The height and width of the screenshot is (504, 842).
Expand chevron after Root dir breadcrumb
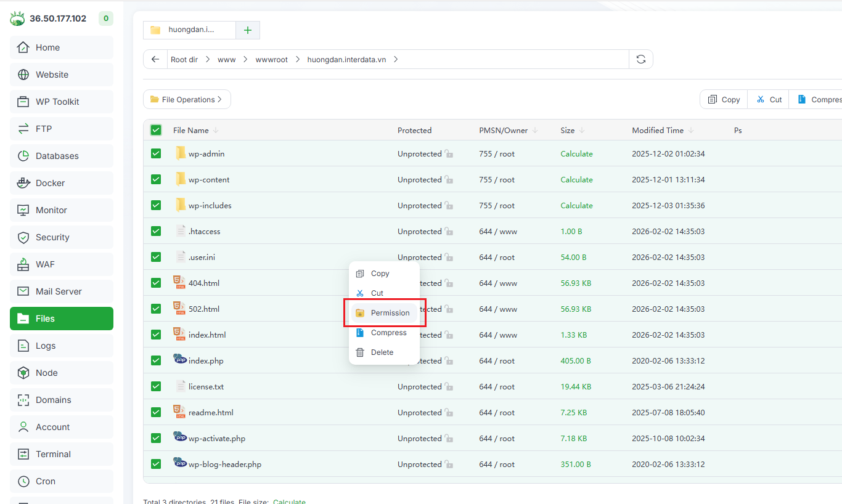(x=208, y=60)
